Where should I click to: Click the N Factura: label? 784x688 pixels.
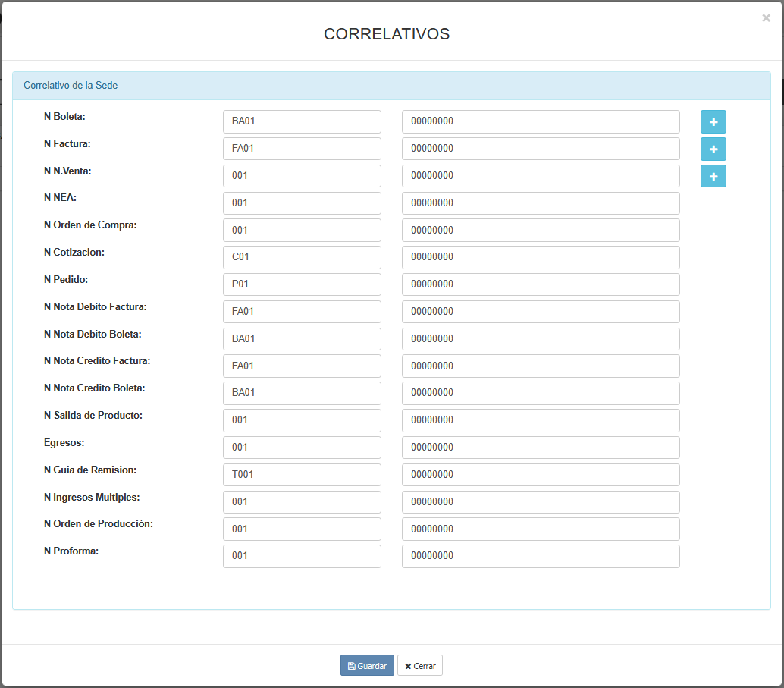[x=67, y=144]
